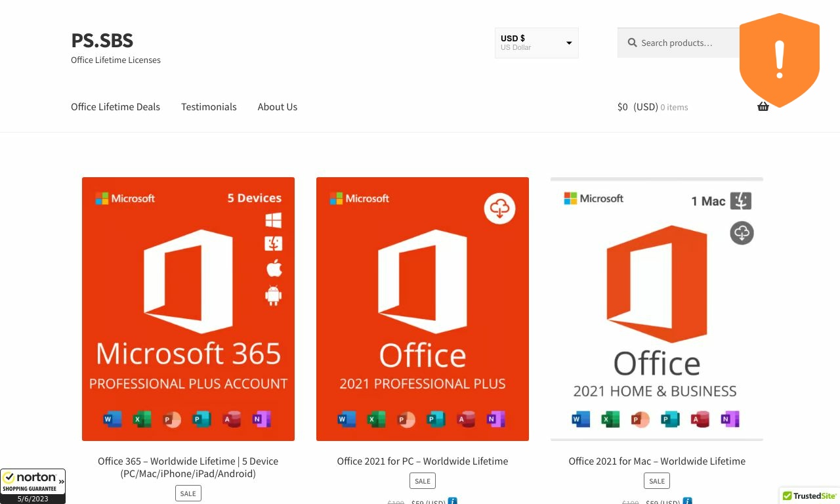View cart total $0 (USD) 0 items
The image size is (840, 504).
coord(652,107)
